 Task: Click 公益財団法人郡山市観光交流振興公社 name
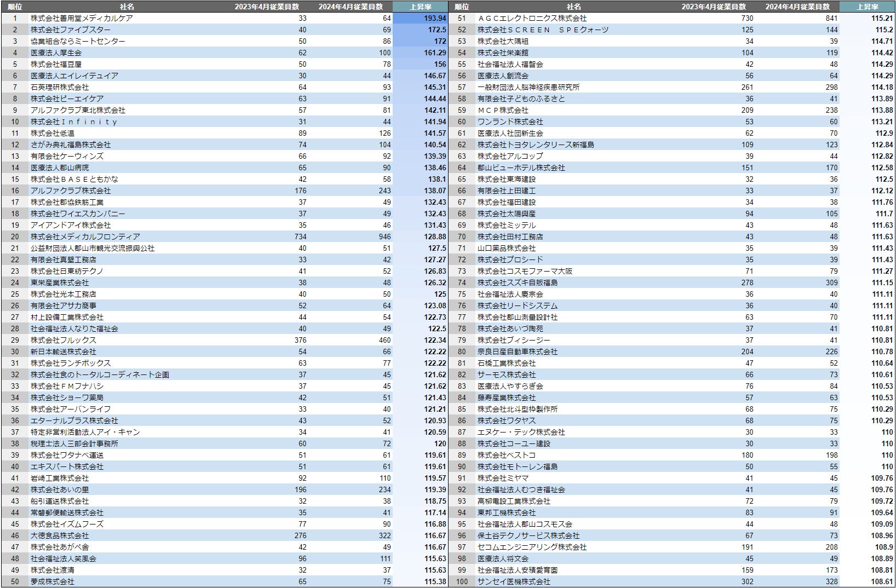pyautogui.click(x=93, y=248)
